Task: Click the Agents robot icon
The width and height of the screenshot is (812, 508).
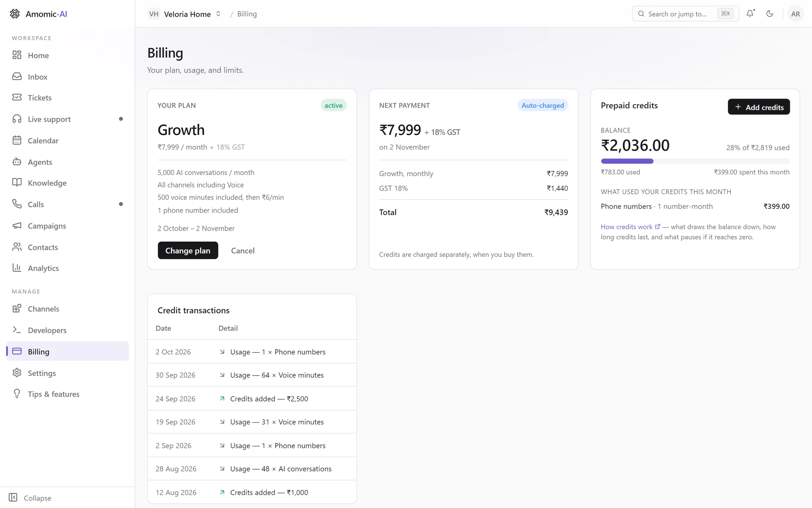Action: click(17, 162)
